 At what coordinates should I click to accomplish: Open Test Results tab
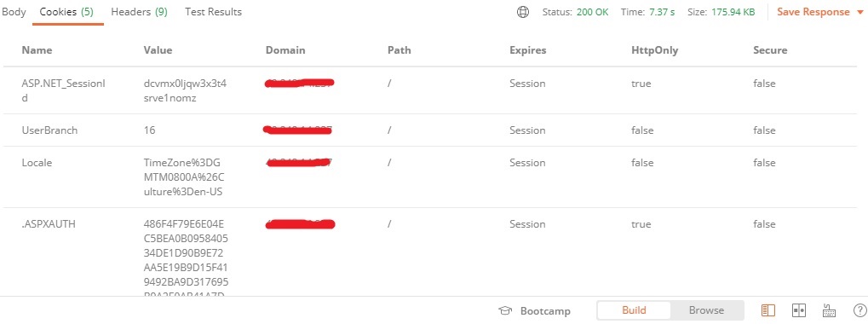[x=213, y=12]
